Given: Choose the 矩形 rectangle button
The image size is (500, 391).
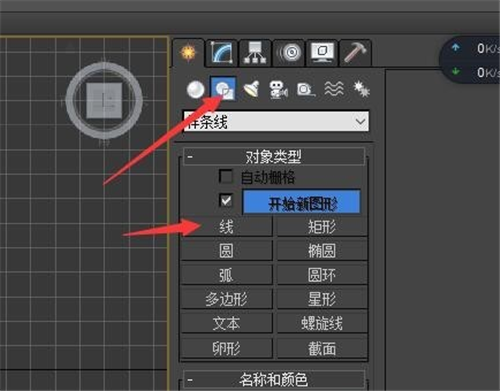Looking at the screenshot, I should click(x=322, y=227).
